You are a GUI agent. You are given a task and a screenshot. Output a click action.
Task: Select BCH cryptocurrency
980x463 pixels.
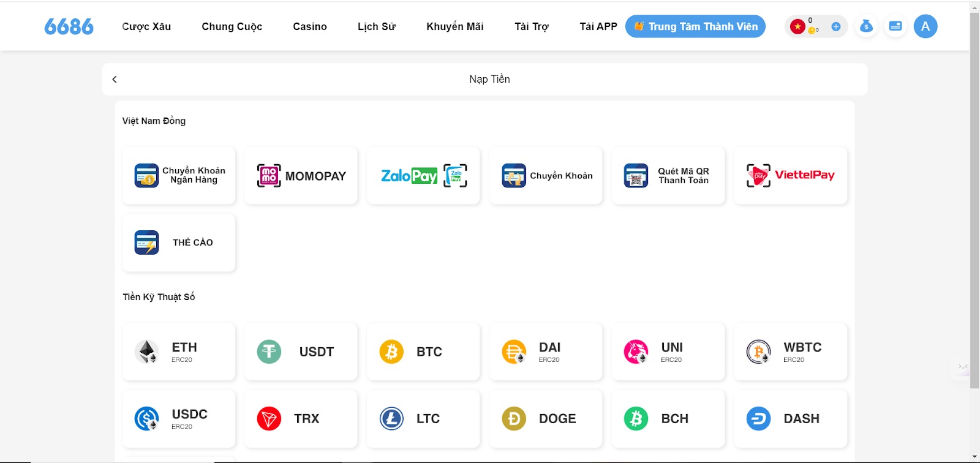[668, 419]
